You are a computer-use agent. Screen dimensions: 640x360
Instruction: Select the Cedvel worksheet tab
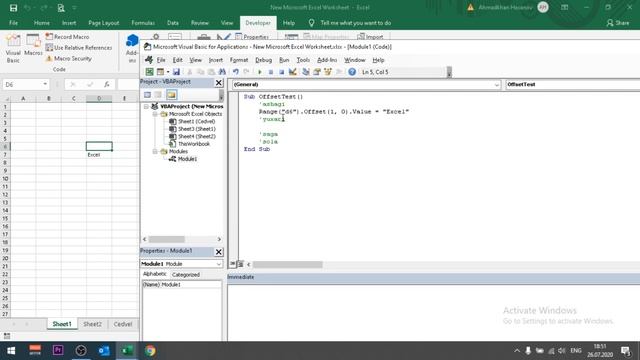coord(123,324)
